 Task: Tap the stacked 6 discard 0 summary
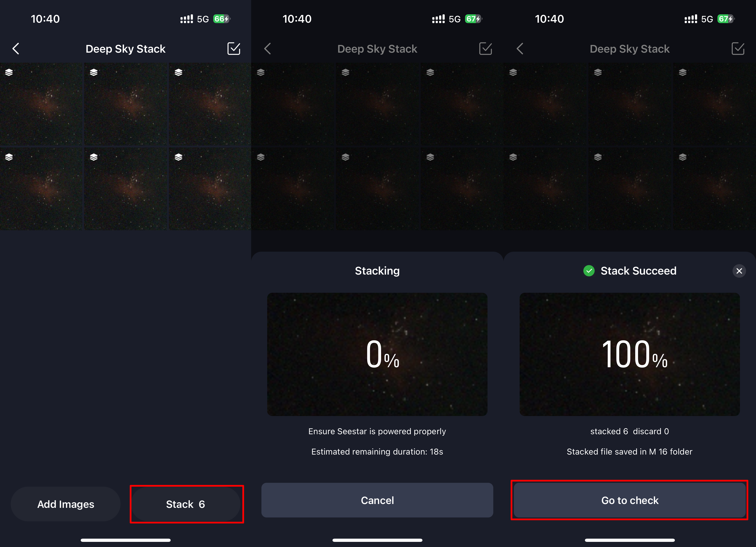pyautogui.click(x=629, y=431)
